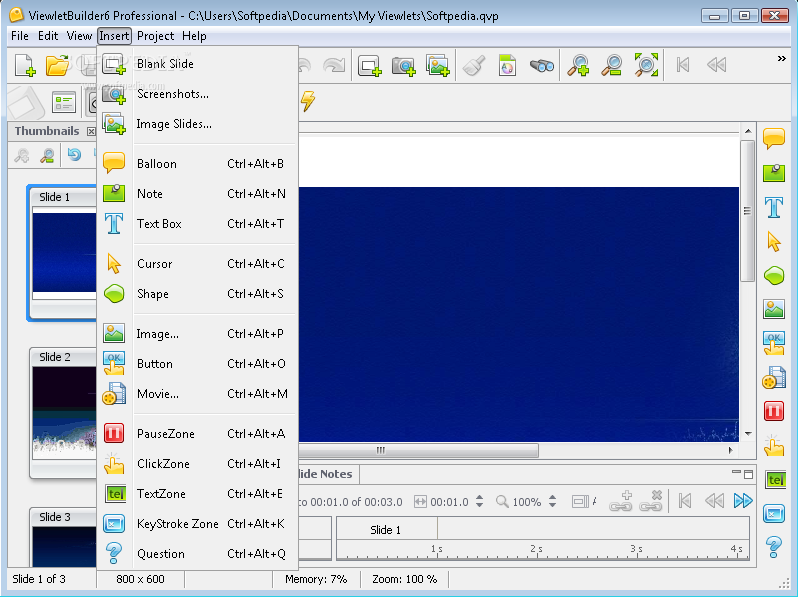Choose Image Slides... from Insert menu
Viewport: 798px width, 597px height.
[197, 124]
